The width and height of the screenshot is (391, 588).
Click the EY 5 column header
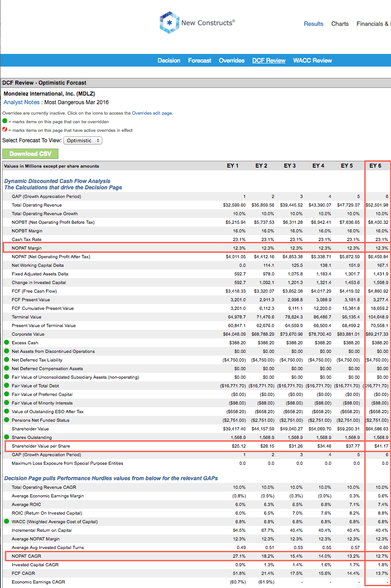pos(347,166)
